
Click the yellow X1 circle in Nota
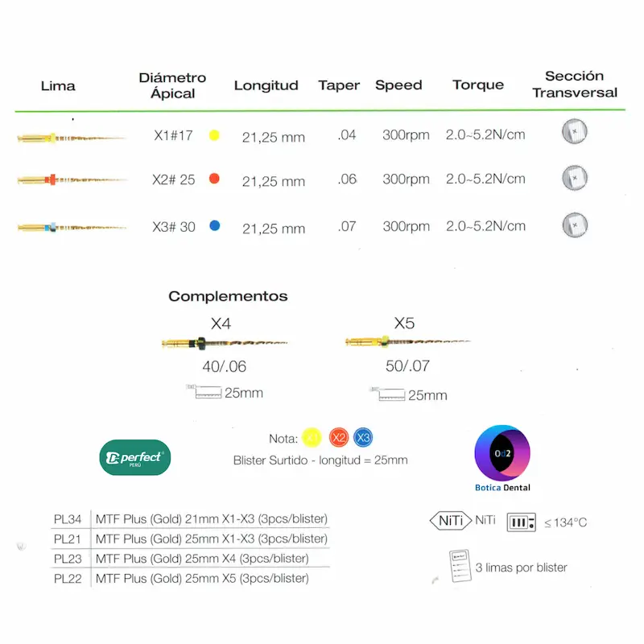coord(312,438)
